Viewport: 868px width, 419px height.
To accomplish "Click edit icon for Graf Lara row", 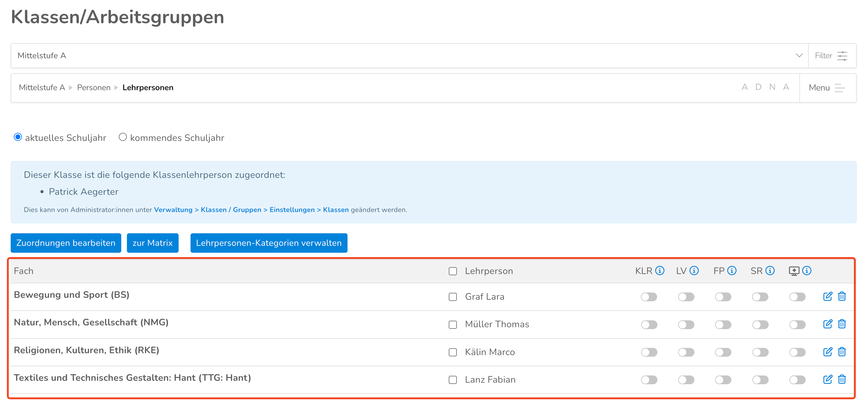I will 827,296.
